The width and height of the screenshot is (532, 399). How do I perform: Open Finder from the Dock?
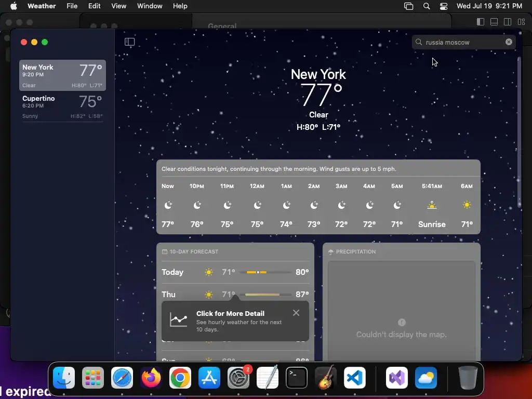click(64, 378)
